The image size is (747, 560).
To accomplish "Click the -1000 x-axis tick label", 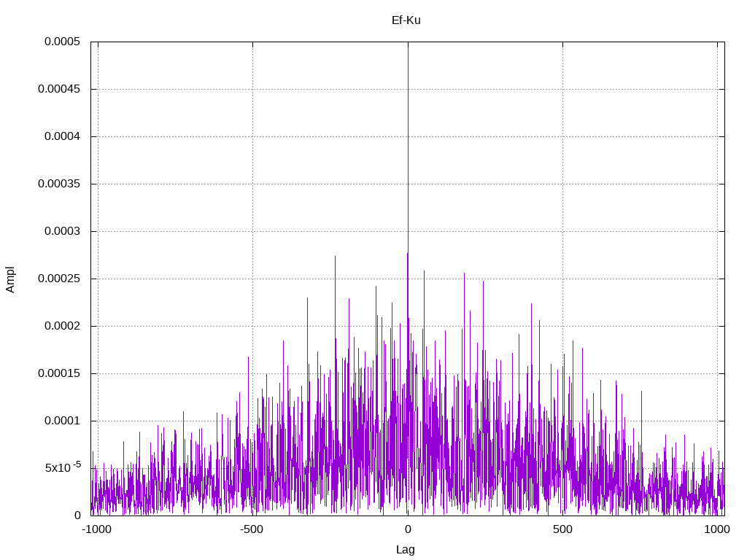I will click(x=97, y=529).
